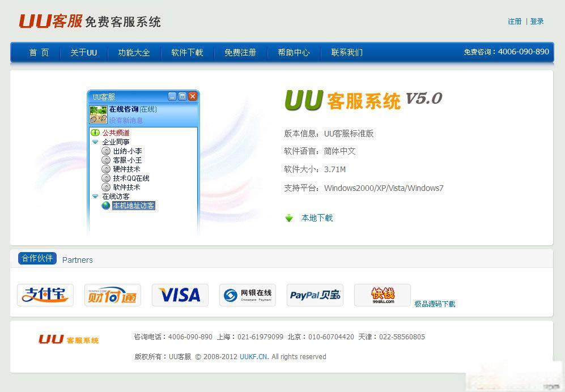The image size is (565, 392).
Task: Click the 注册 link at top right
Action: pyautogui.click(x=515, y=22)
